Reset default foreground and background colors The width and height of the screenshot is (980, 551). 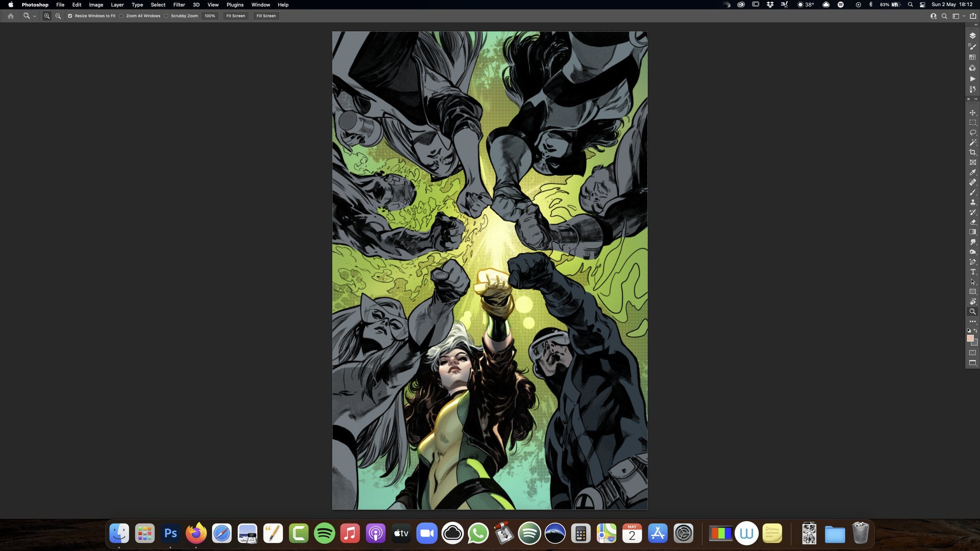click(x=969, y=331)
